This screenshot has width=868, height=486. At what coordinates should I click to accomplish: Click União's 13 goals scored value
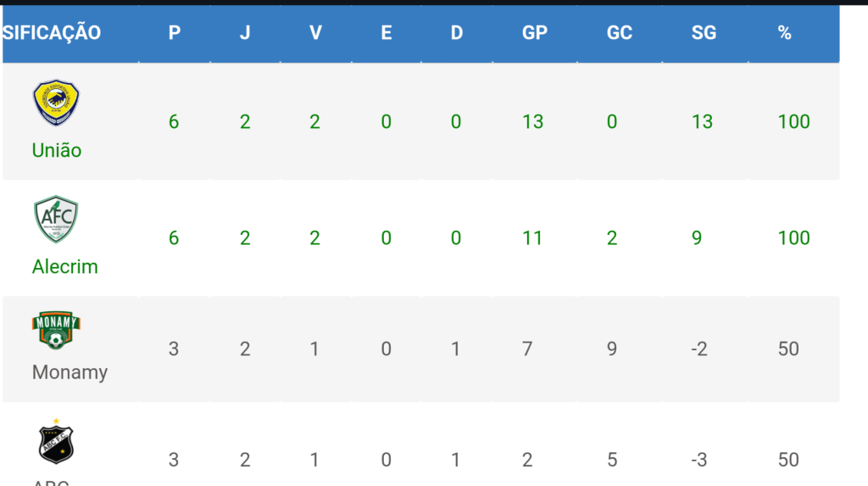point(532,121)
